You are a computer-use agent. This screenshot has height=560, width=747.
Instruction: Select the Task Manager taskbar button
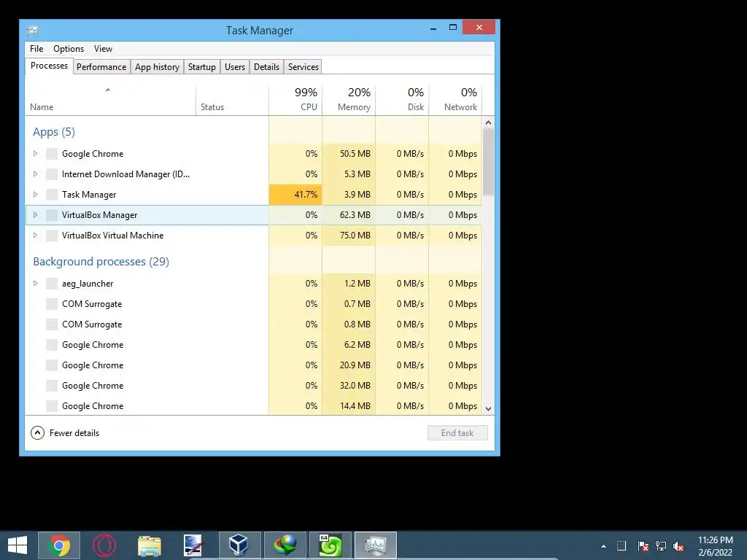click(x=376, y=545)
